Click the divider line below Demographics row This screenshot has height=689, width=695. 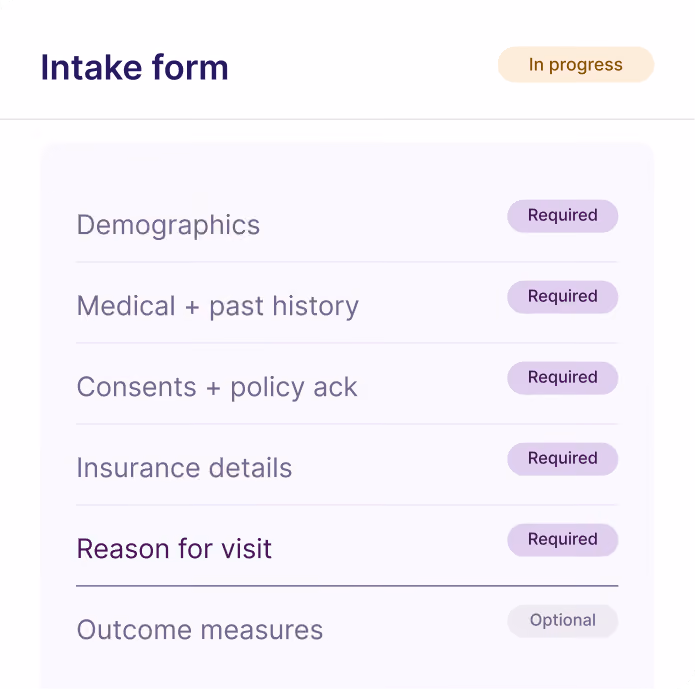(x=347, y=262)
